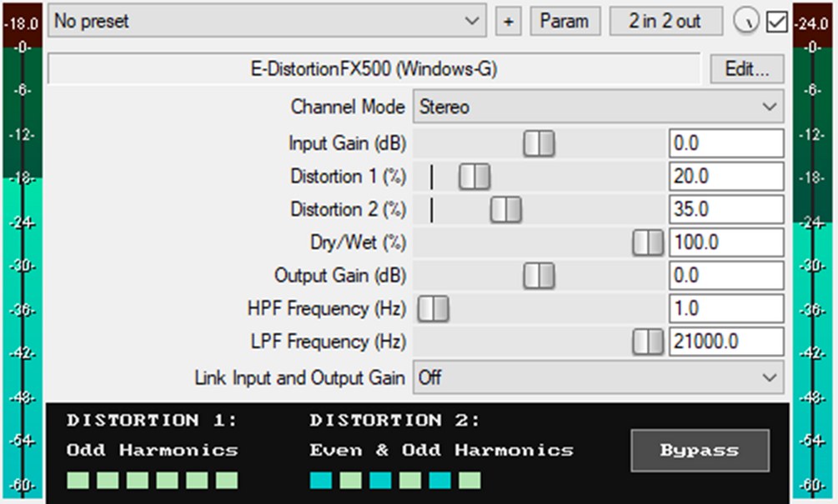Click first Distortion 2 harmonic indicator square
This screenshot has width=838, height=504.
(321, 480)
